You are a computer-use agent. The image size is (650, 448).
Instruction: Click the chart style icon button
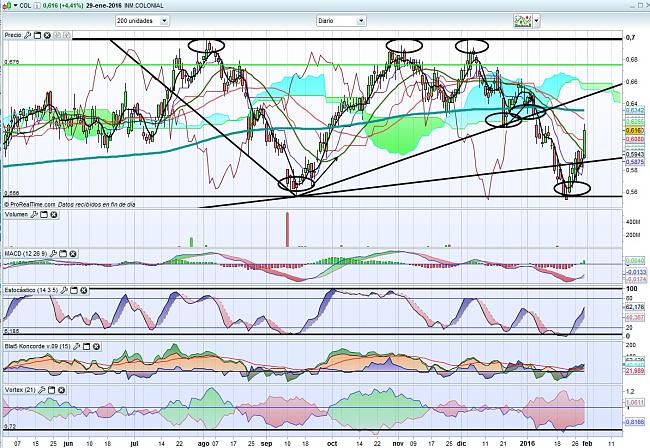click(520, 19)
